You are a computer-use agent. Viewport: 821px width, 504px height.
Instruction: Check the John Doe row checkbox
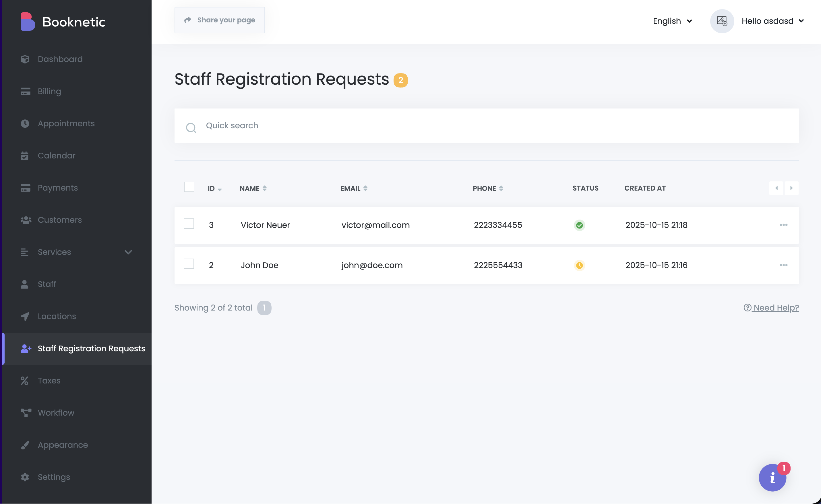(x=189, y=264)
